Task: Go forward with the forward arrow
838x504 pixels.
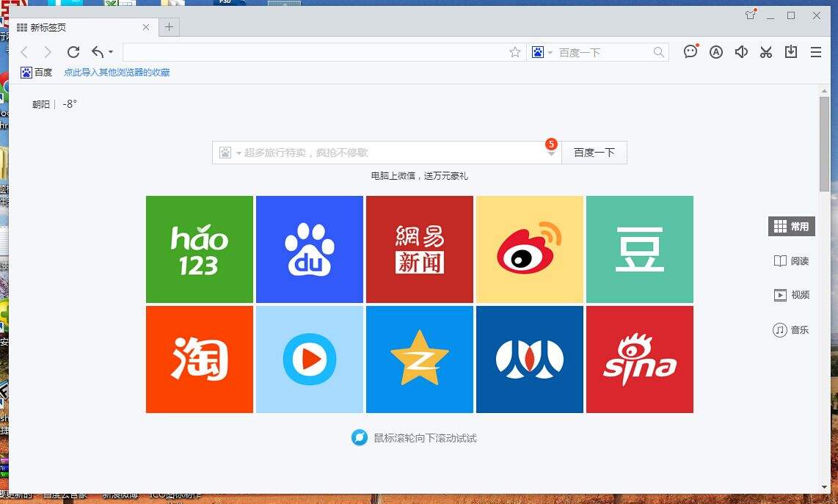Action: click(x=48, y=52)
